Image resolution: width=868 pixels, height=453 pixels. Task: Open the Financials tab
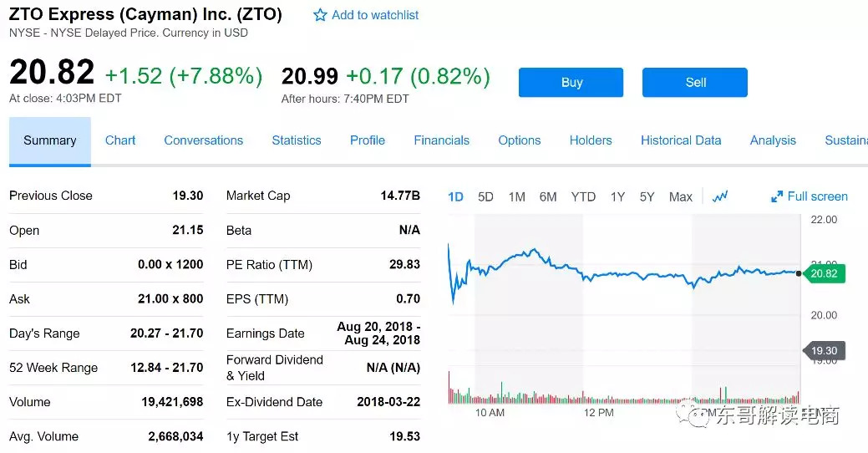(441, 140)
